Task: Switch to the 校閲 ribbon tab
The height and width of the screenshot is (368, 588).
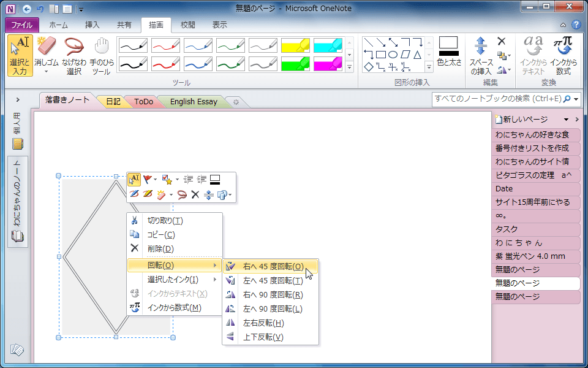Action: point(187,25)
